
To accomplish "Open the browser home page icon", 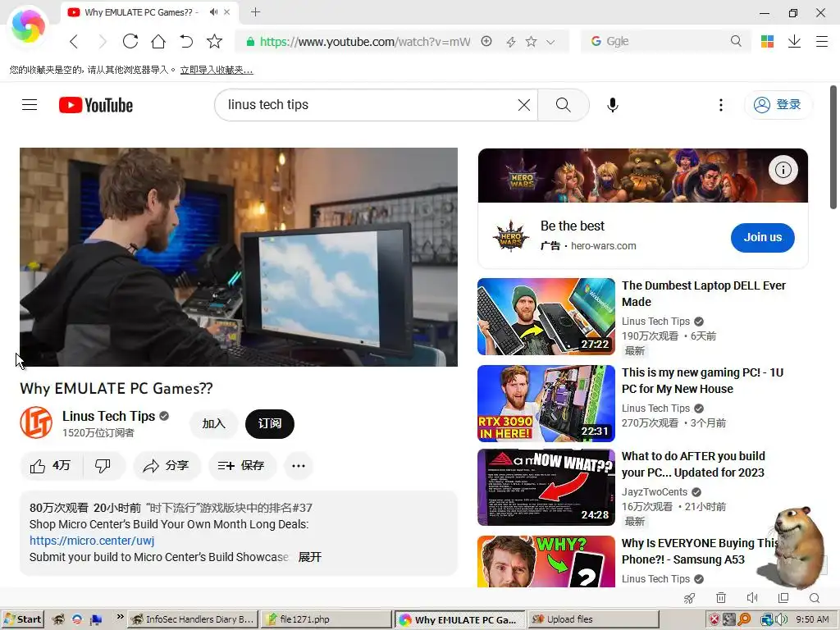I will point(158,41).
